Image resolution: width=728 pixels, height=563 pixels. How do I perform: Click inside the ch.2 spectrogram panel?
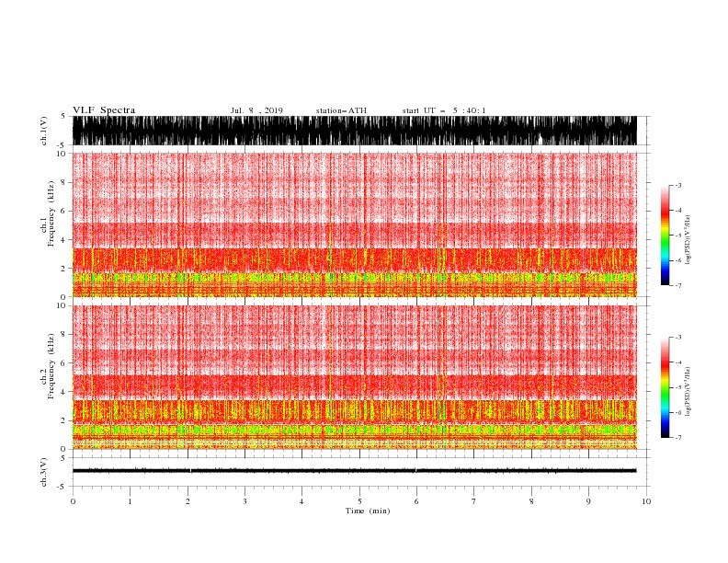(355, 377)
